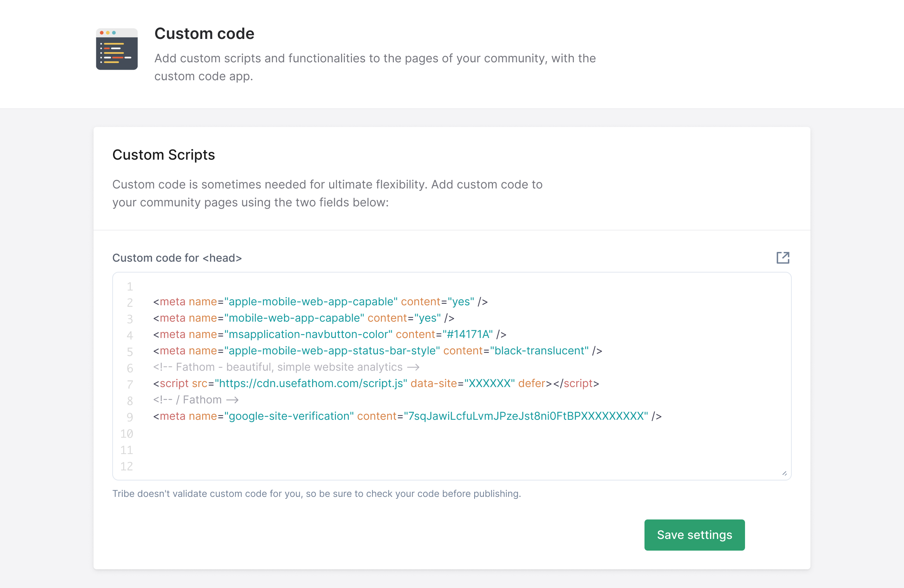904x588 pixels.
Task: Click the Custom code page title
Action: 204,34
